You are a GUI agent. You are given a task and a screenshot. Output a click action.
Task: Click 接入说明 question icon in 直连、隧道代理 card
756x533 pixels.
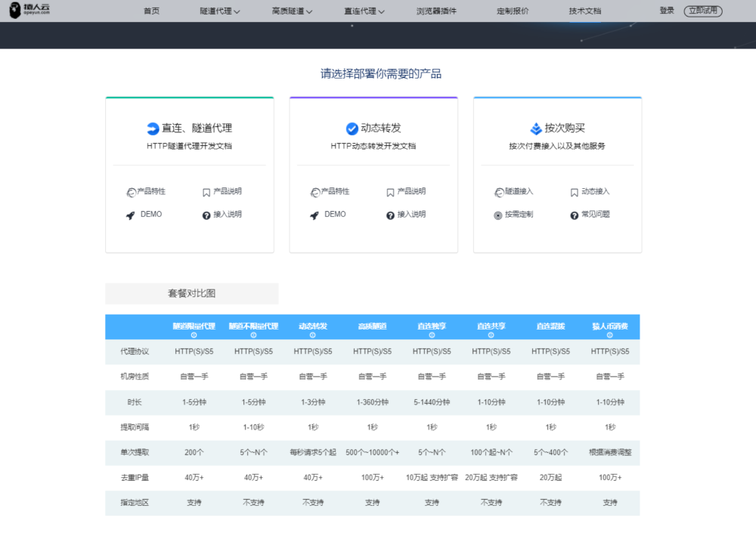coord(206,215)
